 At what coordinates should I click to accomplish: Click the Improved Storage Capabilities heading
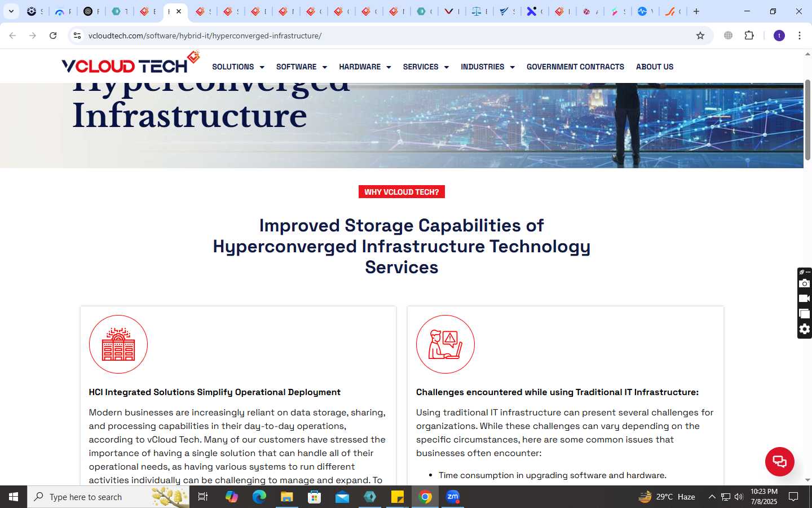click(401, 246)
